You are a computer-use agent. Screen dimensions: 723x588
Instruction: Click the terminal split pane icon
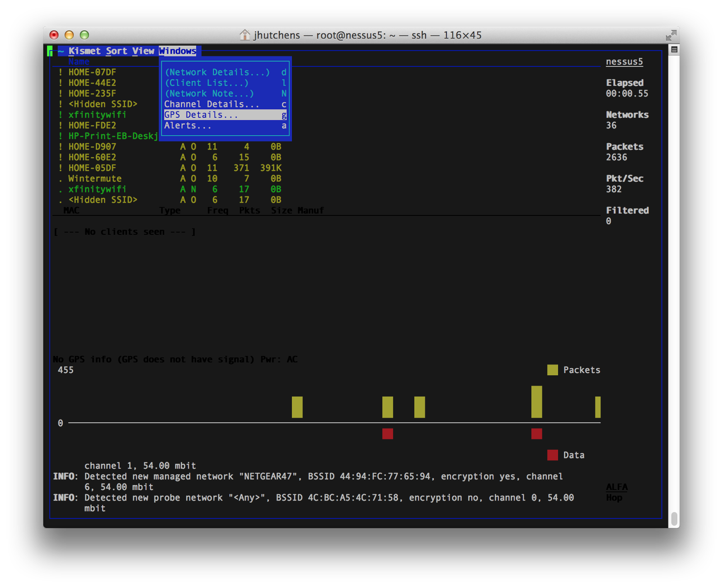(x=674, y=50)
